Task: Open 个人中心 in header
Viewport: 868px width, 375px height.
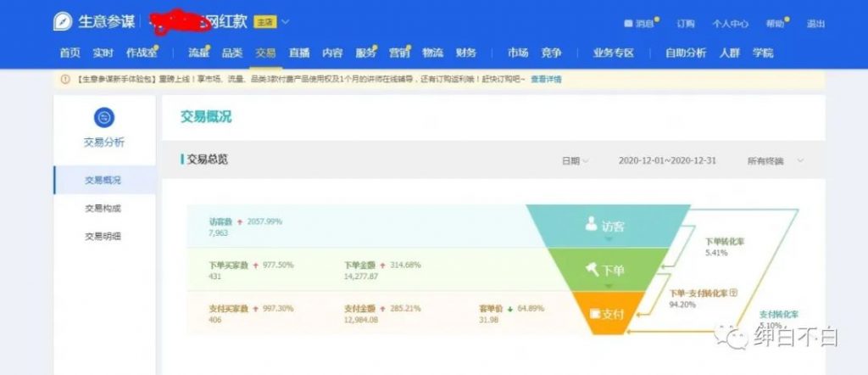Action: (x=730, y=24)
